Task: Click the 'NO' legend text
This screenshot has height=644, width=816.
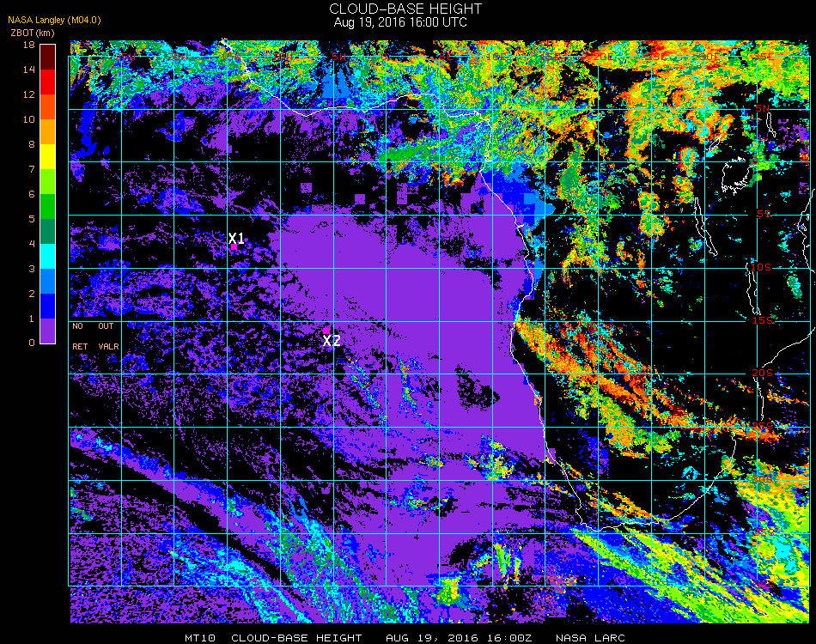Action: pyautogui.click(x=77, y=326)
